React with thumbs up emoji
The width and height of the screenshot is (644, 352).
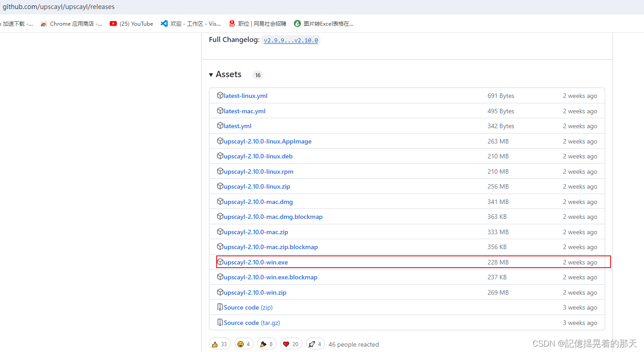[220, 344]
